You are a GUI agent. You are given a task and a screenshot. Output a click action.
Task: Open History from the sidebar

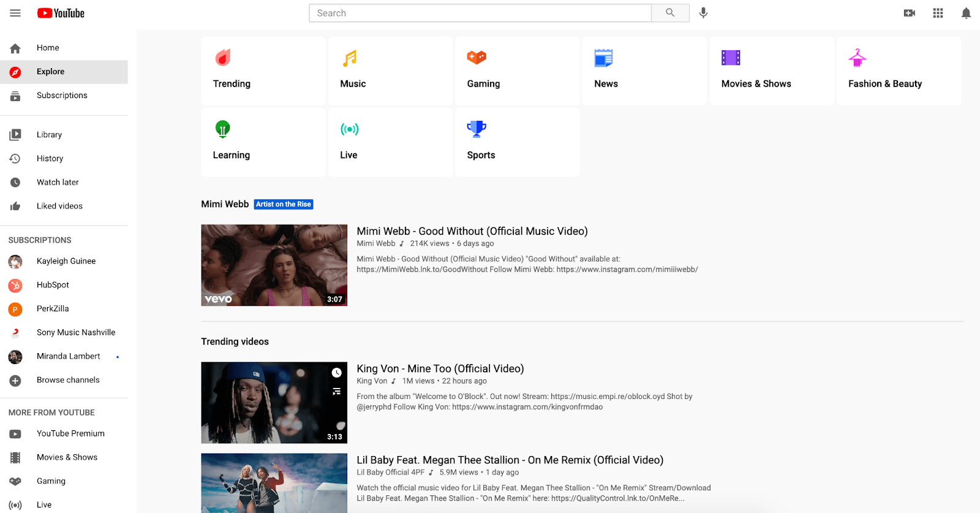[64, 159]
